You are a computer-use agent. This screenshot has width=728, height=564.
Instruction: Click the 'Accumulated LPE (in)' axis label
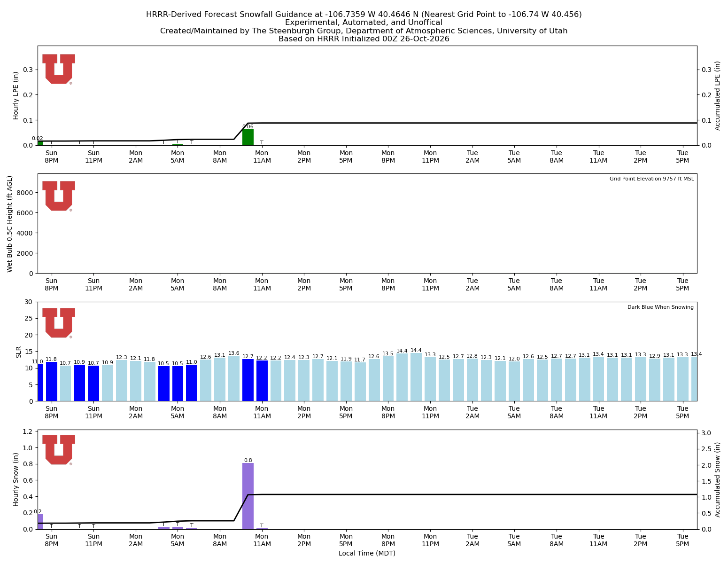[x=718, y=95]
